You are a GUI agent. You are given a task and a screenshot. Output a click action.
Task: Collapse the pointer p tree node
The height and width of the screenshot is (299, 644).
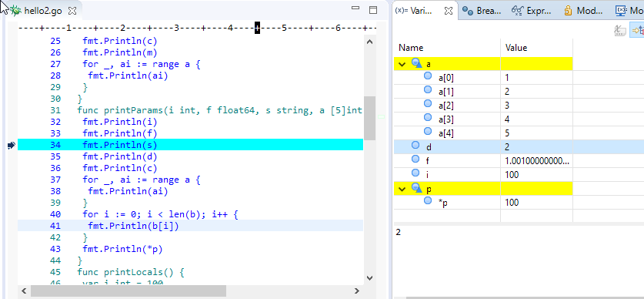pos(402,189)
